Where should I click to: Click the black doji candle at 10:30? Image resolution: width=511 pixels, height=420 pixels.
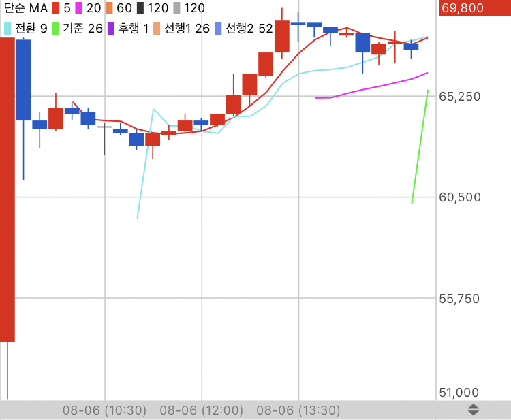(x=104, y=138)
